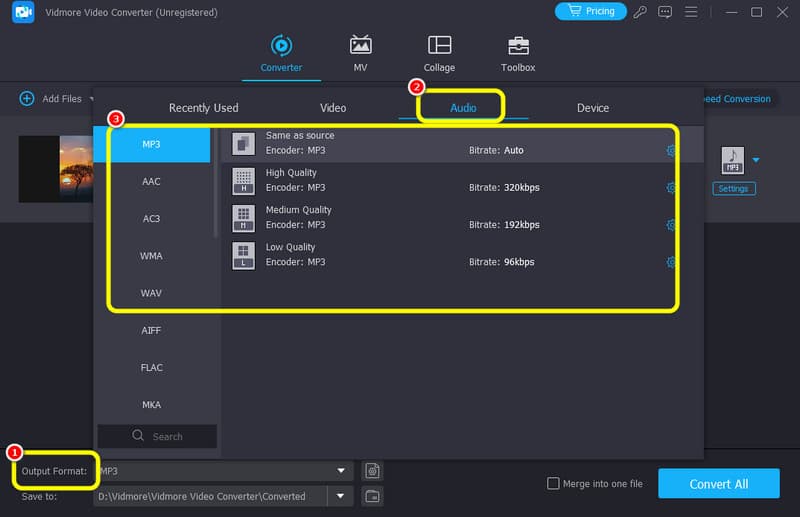Click gear icon for Low Quality preset
This screenshot has width=800, height=517.
coord(671,262)
